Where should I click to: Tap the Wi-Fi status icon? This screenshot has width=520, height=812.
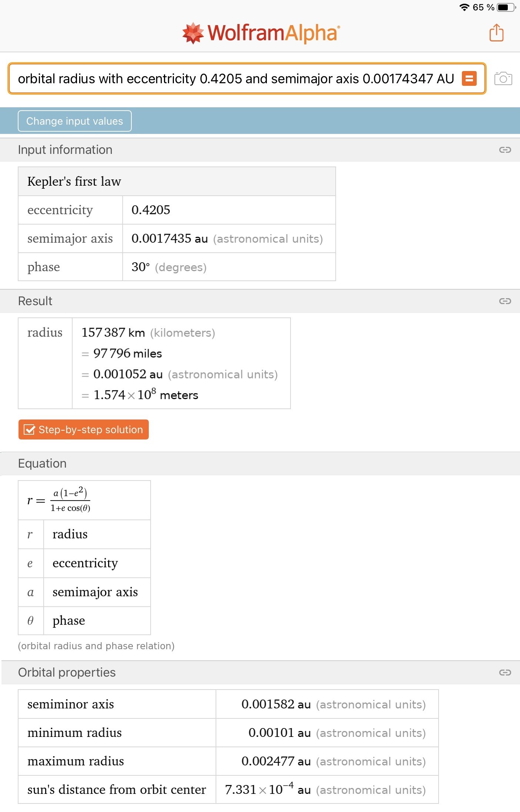pos(464,7)
